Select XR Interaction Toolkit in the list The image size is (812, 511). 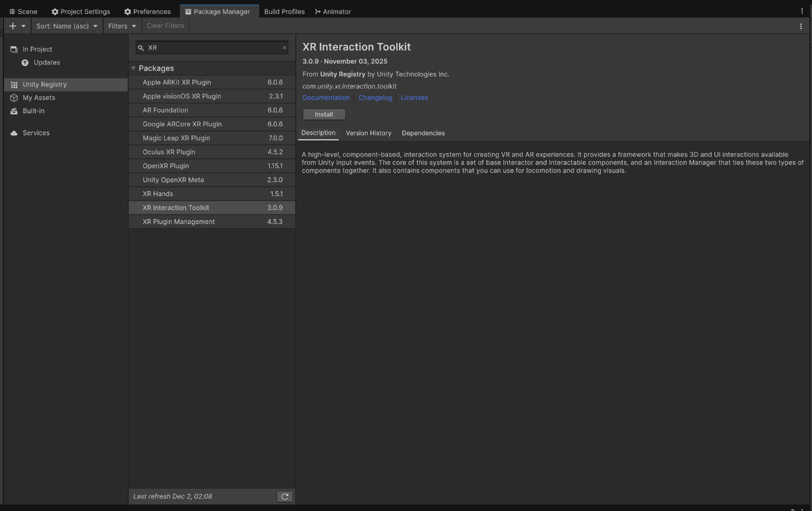[x=212, y=208]
